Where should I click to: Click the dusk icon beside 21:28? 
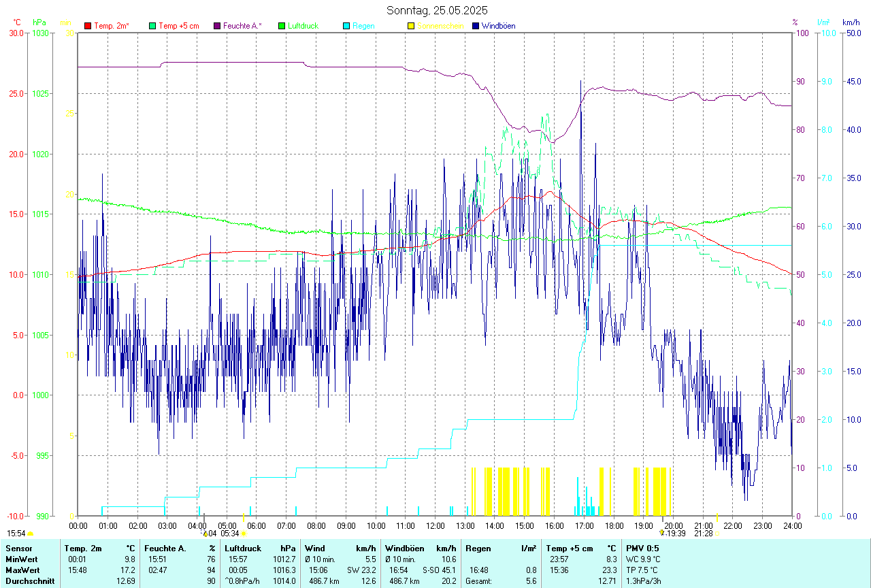(x=717, y=534)
